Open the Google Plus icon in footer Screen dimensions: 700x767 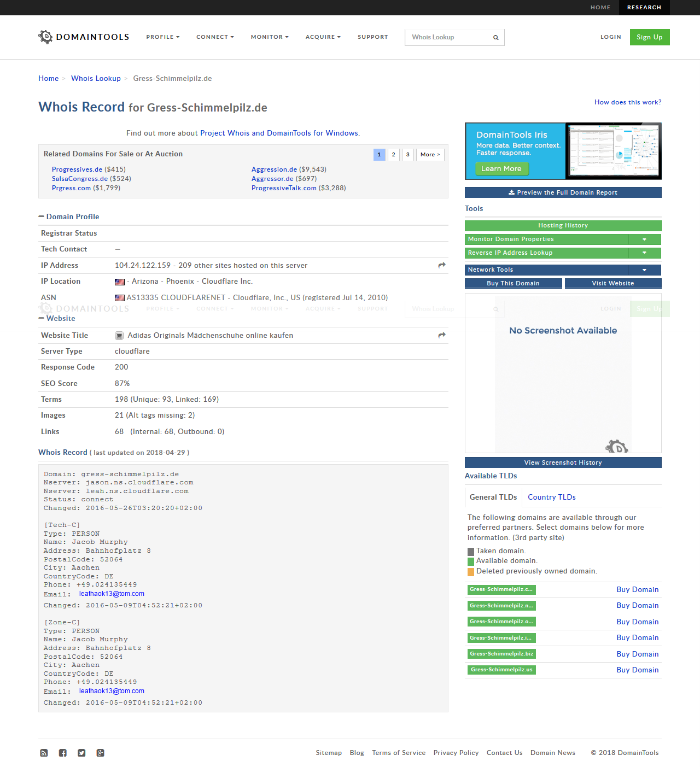(x=101, y=753)
